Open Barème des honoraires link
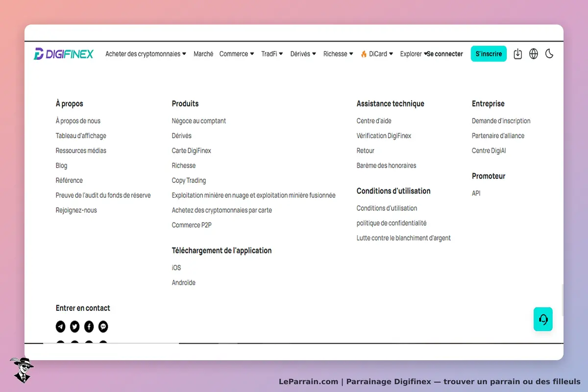This screenshot has width=588, height=392. click(386, 166)
